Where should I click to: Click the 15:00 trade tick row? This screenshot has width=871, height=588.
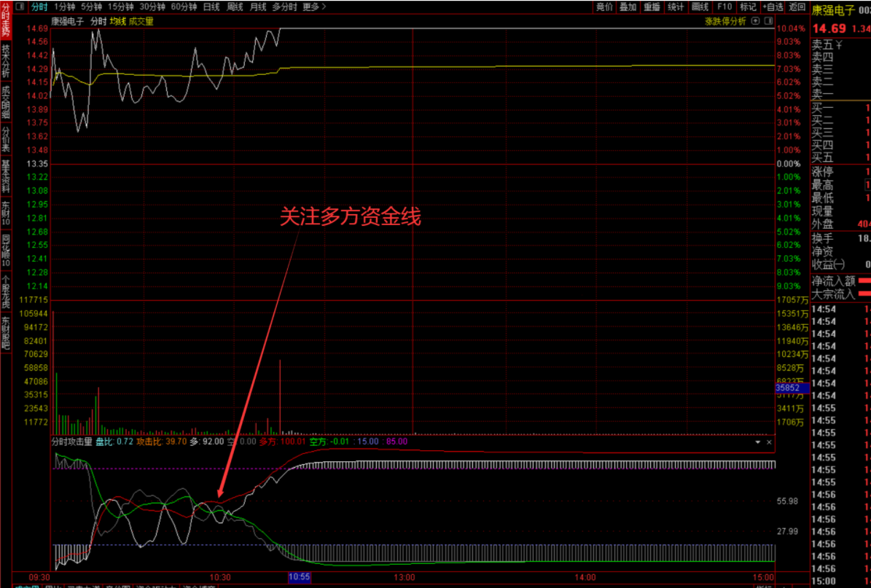click(x=841, y=581)
